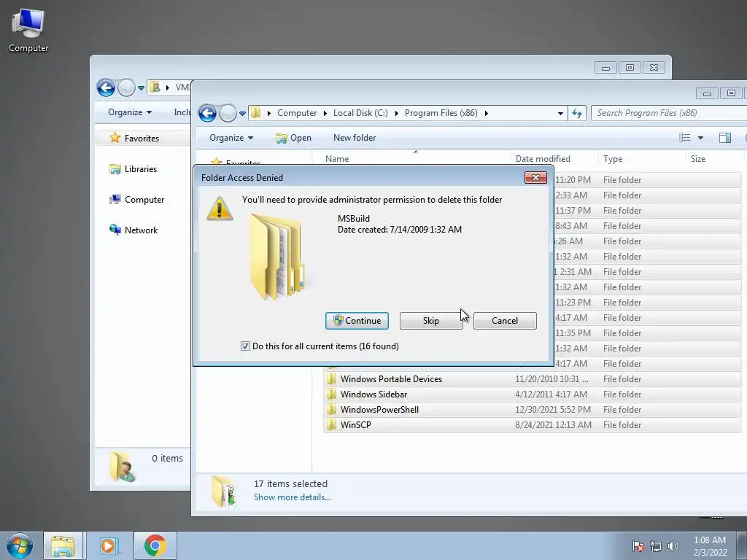The width and height of the screenshot is (747, 560).
Task: Click network tray icon
Action: 656,546
